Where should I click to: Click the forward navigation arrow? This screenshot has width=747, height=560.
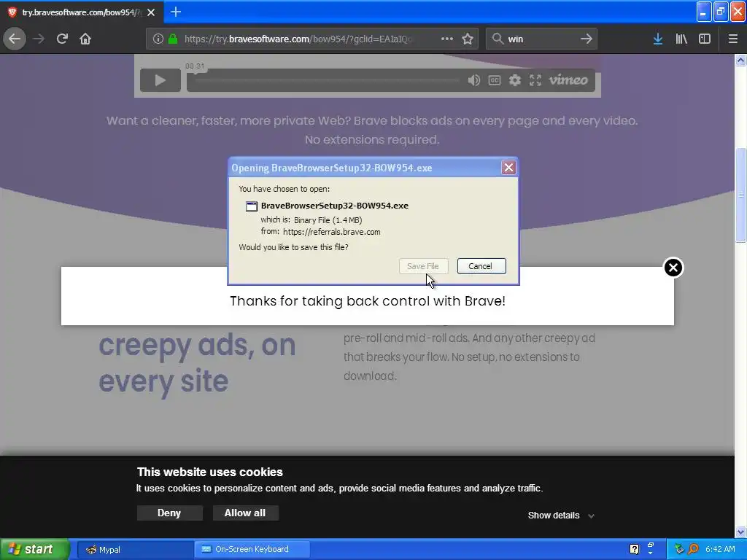point(39,39)
